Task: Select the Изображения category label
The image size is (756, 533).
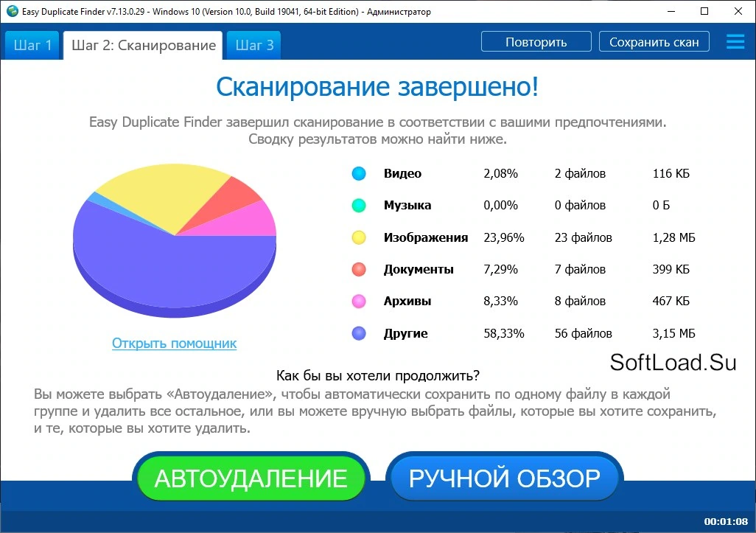Action: click(426, 237)
